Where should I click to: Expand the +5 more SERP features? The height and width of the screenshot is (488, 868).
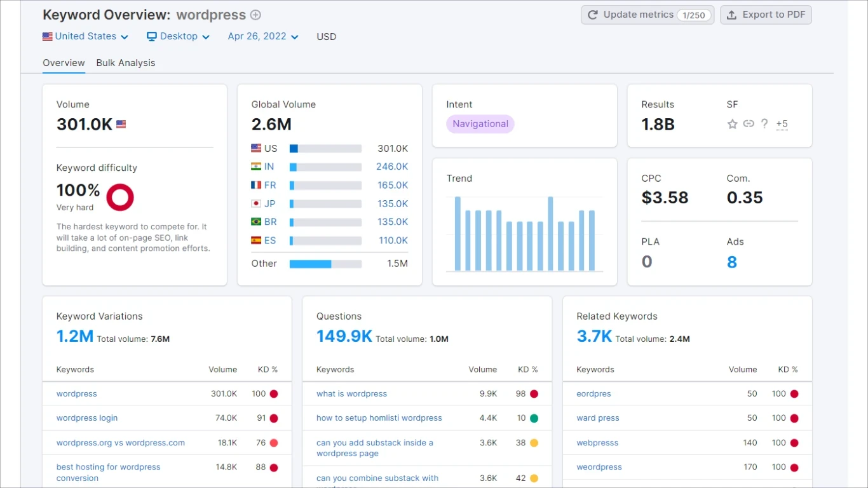[x=782, y=124]
